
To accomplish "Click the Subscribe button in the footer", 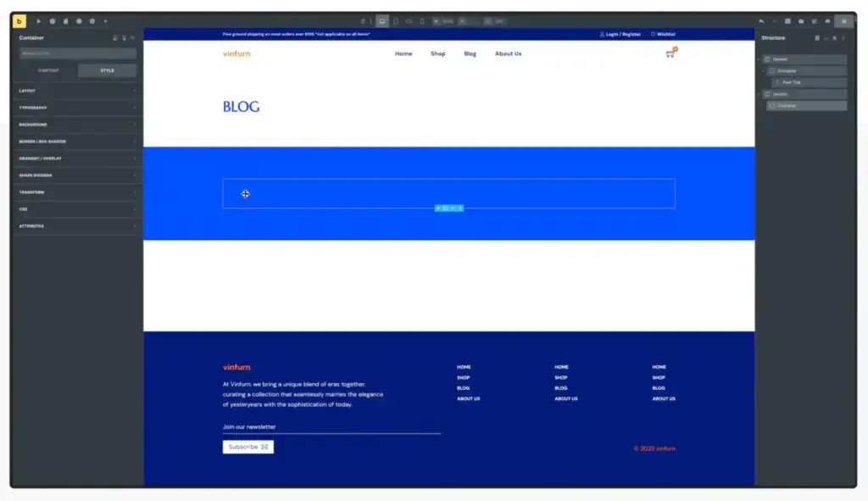I will coord(248,447).
